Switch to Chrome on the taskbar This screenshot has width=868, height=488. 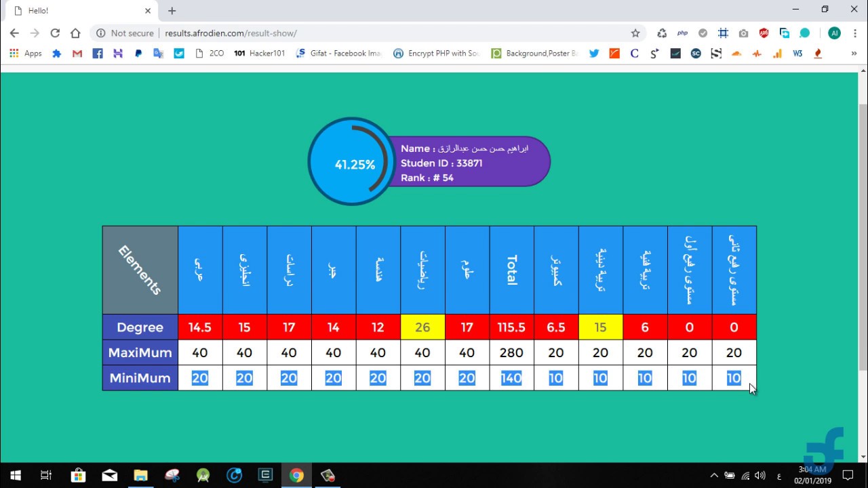click(296, 475)
